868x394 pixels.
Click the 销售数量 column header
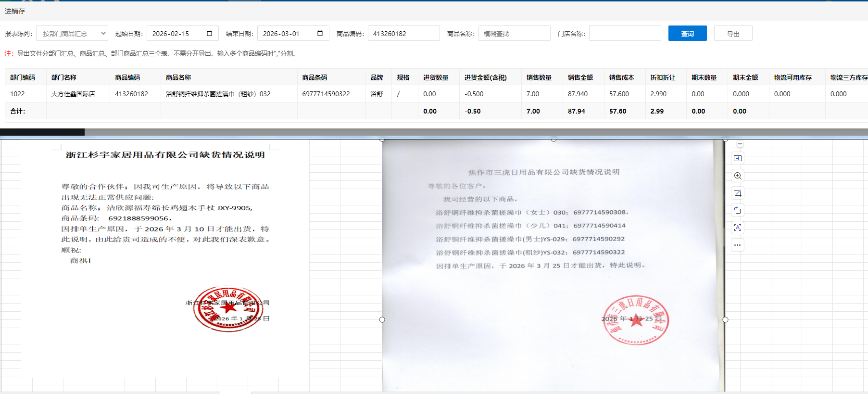pyautogui.click(x=539, y=77)
